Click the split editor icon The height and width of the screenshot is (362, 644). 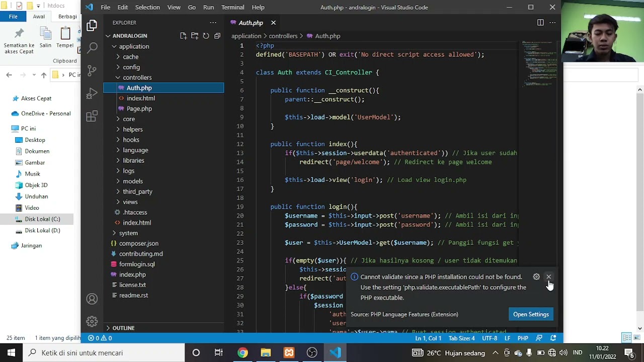pos(540,23)
